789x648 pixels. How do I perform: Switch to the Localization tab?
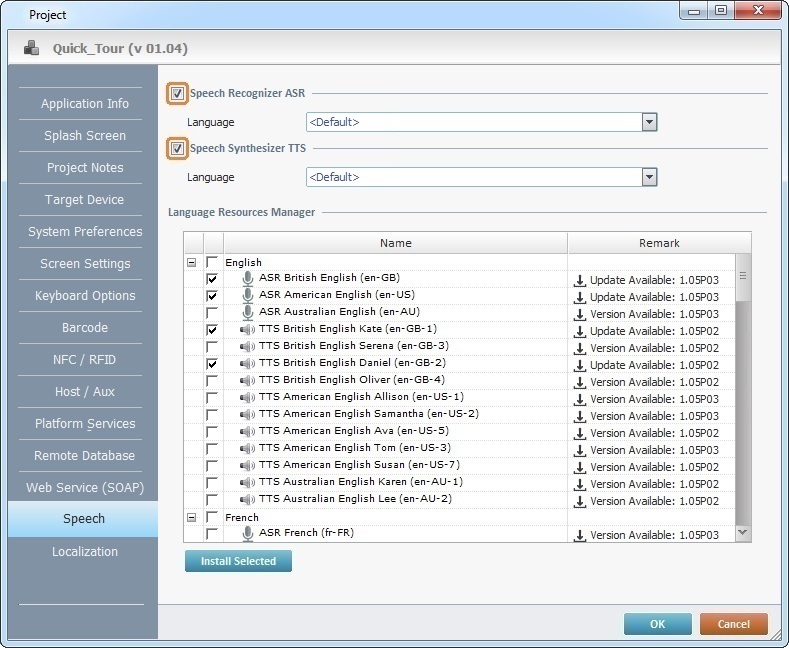[84, 552]
